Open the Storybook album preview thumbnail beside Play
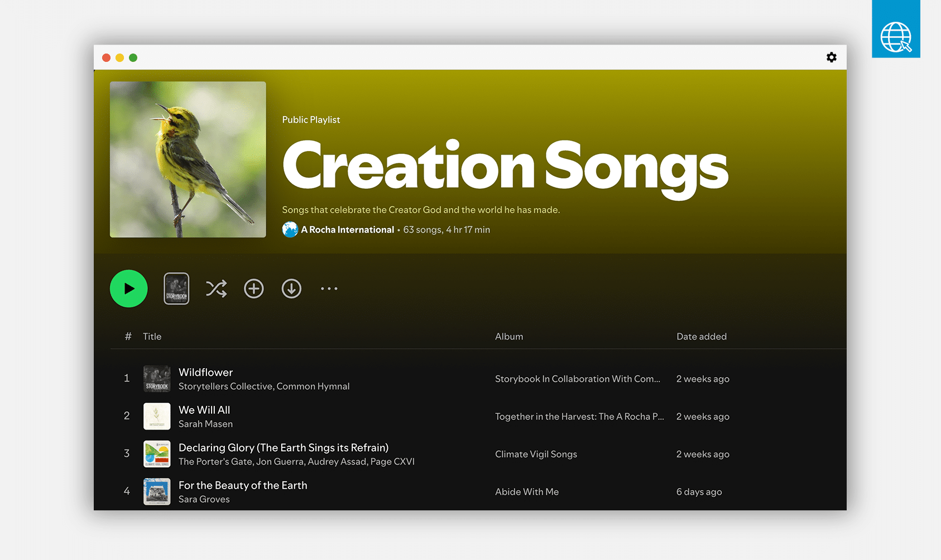Image resolution: width=941 pixels, height=560 pixels. (176, 288)
